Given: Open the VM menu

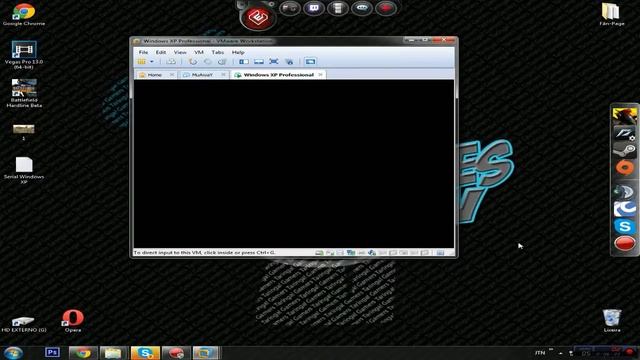Looking at the screenshot, I should (199, 52).
